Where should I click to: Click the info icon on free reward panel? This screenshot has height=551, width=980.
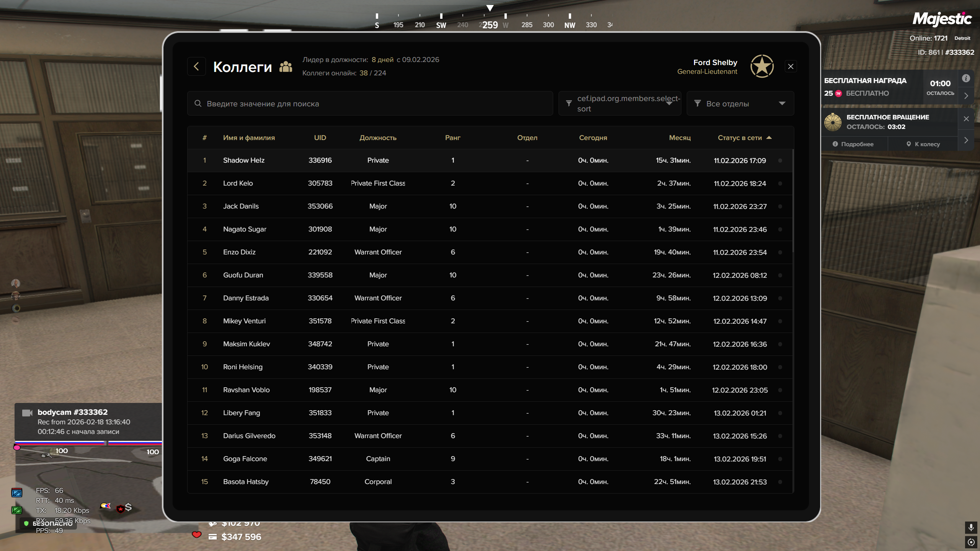tap(966, 78)
